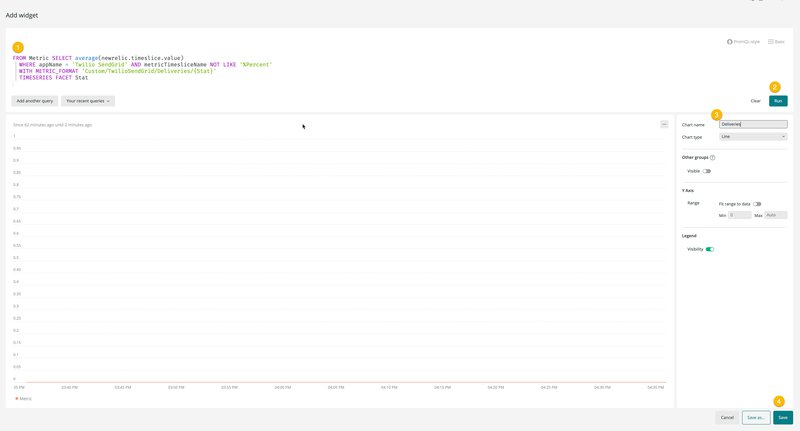800x431 pixels.
Task: Clear the query editor
Action: [x=756, y=101]
